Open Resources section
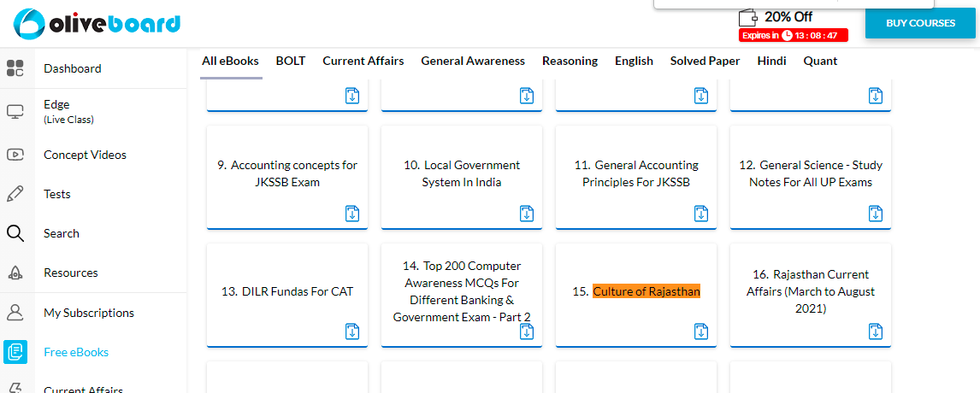 [x=71, y=273]
